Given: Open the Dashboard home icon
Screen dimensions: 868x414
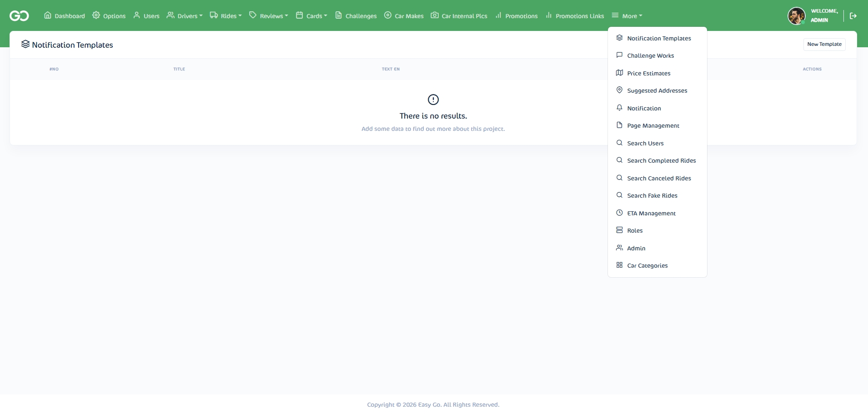Looking at the screenshot, I should click(x=48, y=15).
